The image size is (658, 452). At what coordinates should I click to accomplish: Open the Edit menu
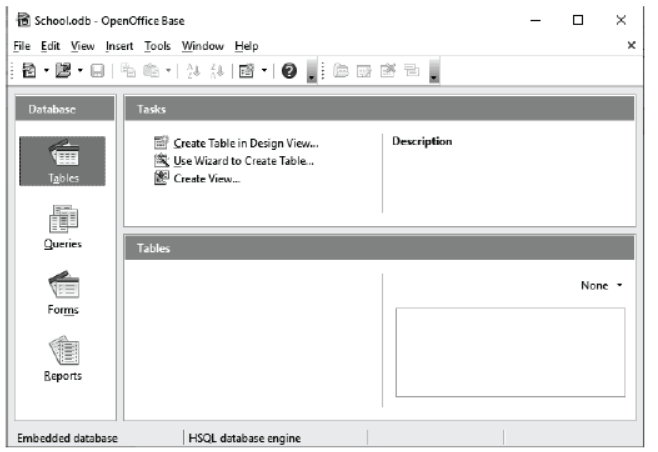50,46
